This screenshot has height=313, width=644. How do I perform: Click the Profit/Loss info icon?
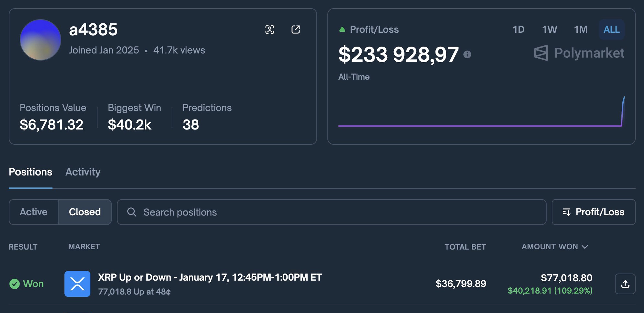coord(467,55)
